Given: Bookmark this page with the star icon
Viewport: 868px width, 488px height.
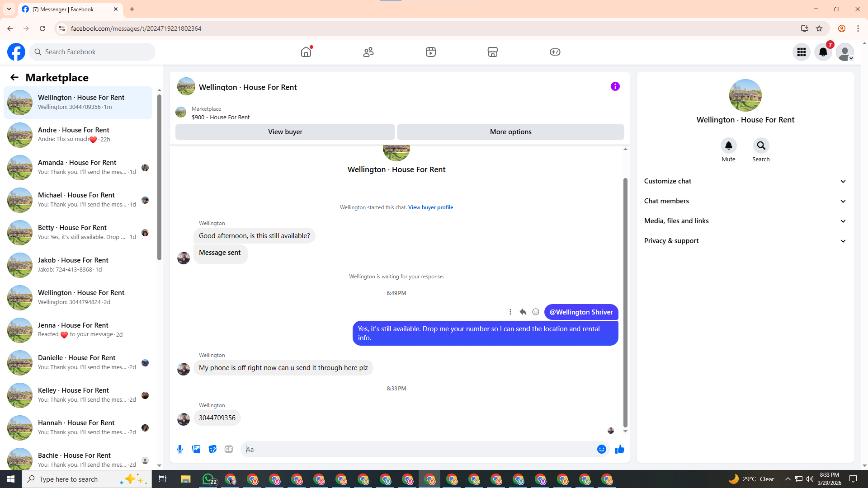Looking at the screenshot, I should pos(819,28).
